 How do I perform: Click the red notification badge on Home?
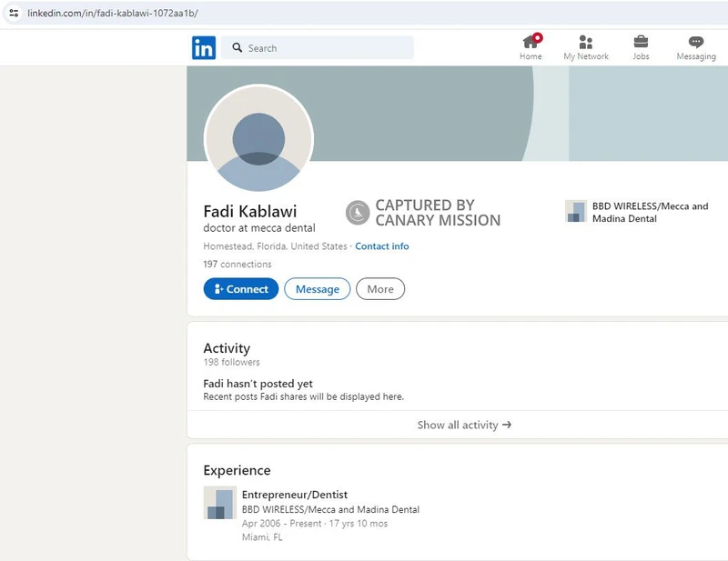pyautogui.click(x=537, y=37)
